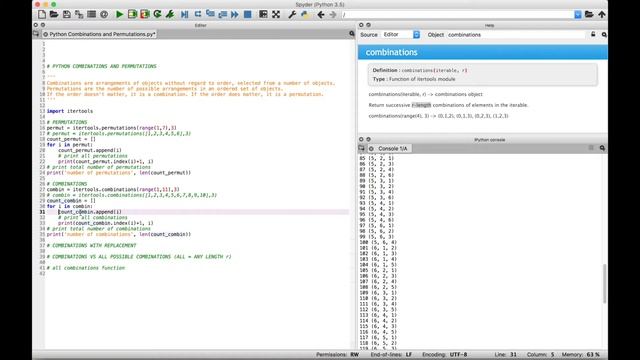Image resolution: width=640 pixels, height=360 pixels.
Task: Save all files icon
Action: [x=79, y=14]
